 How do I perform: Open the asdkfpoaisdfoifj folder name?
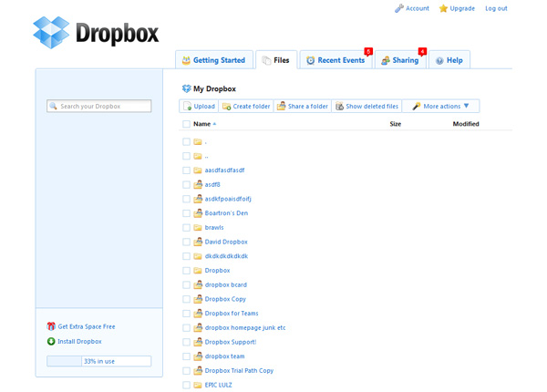228,199
